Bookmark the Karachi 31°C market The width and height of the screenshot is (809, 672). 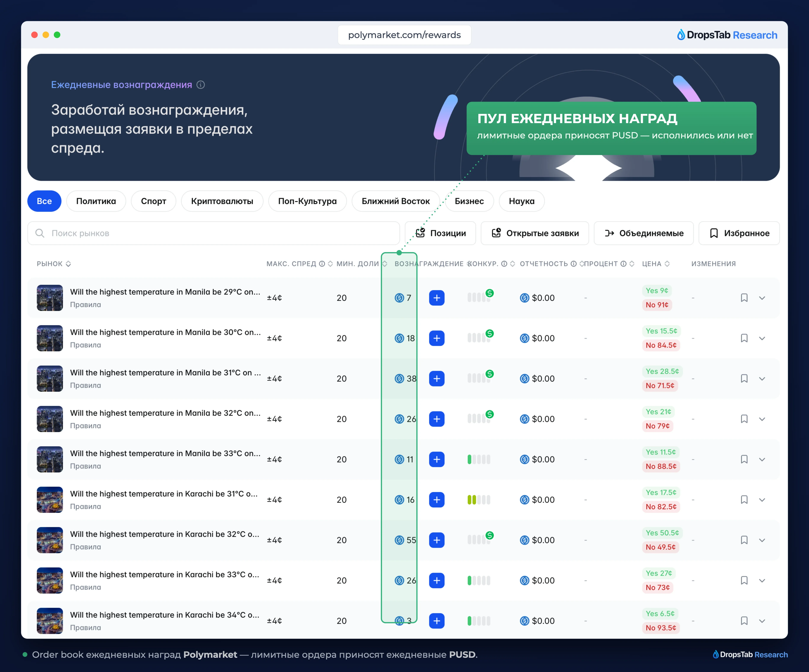pos(744,500)
